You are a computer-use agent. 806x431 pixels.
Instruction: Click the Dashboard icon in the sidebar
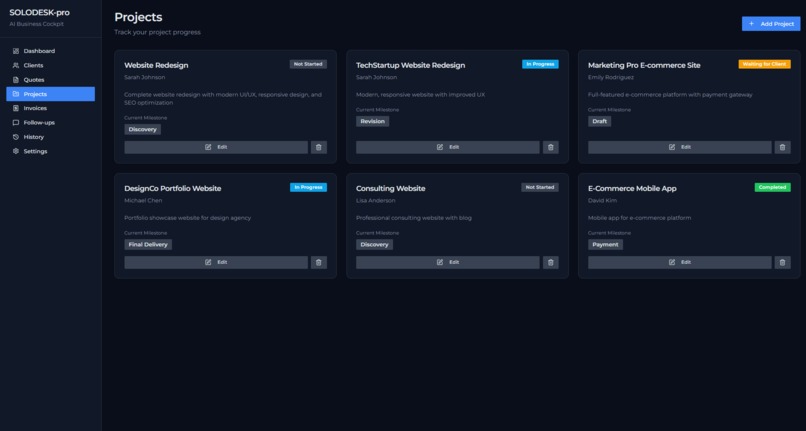coord(15,51)
